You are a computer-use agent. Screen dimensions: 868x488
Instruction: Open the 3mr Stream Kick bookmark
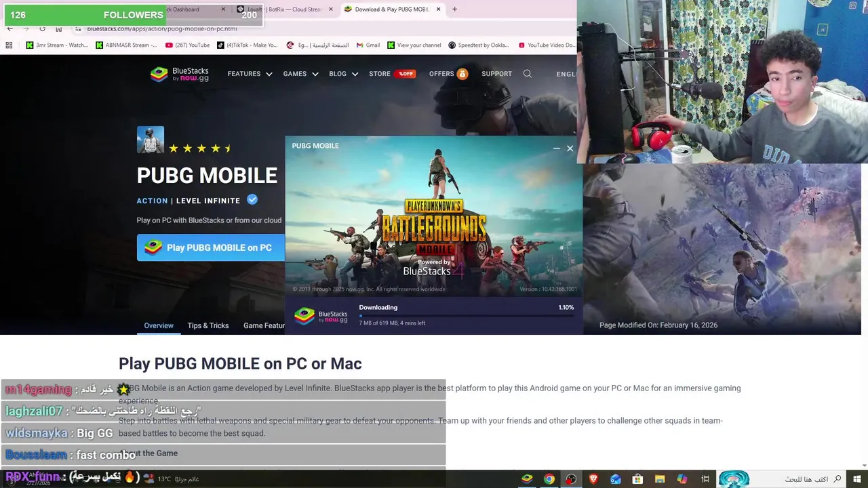(57, 45)
